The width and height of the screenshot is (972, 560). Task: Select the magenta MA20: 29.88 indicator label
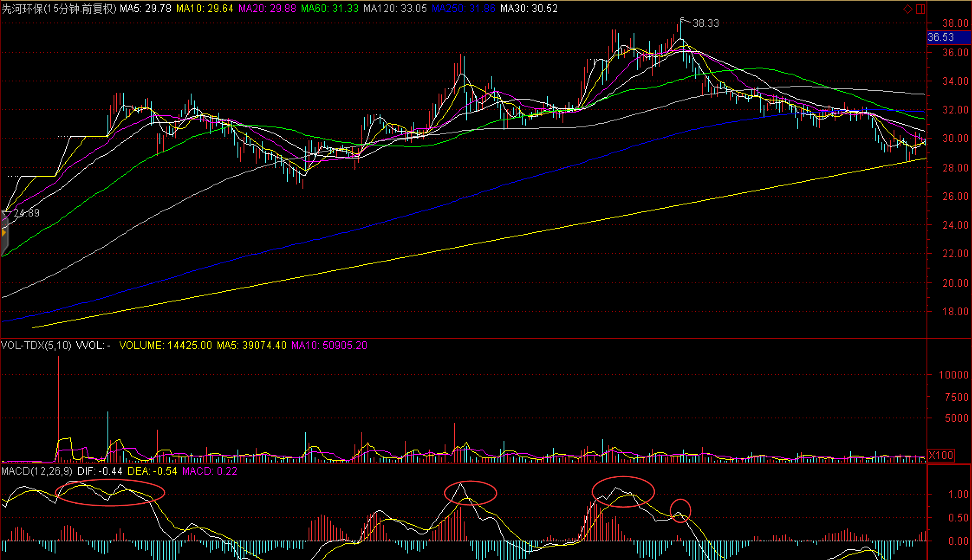coord(267,9)
